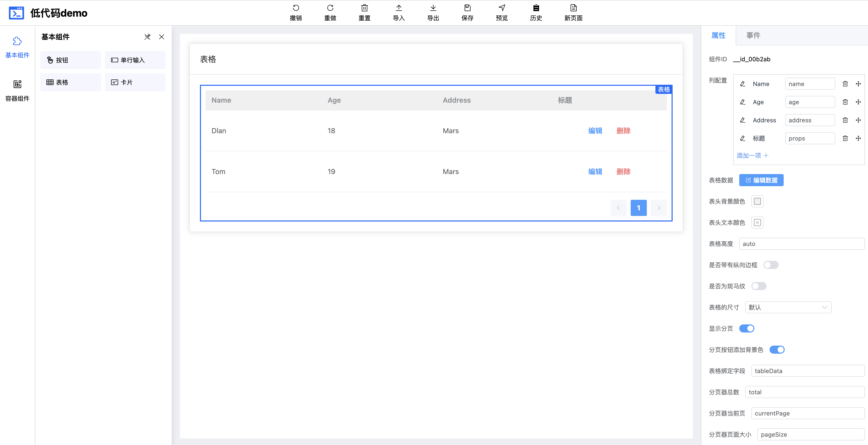Screen dimensions: 868x445
Task: Click the 编辑数据 button
Action: tap(761, 180)
